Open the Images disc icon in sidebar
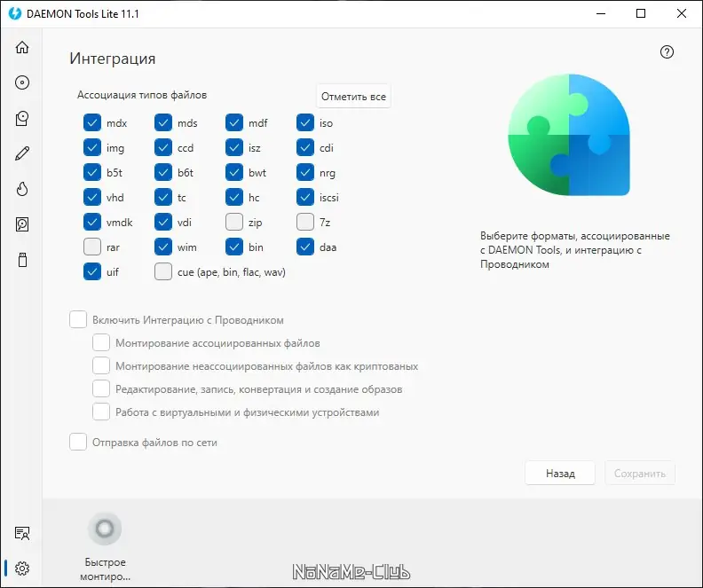The height and width of the screenshot is (588, 703). pyautogui.click(x=22, y=82)
